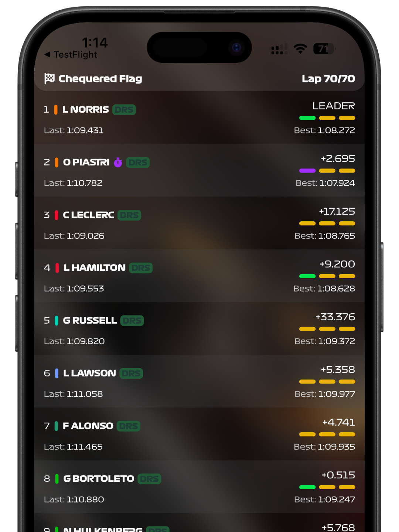Tap the back arrow beside TestFlight
The image size is (399, 532).
(x=47, y=55)
